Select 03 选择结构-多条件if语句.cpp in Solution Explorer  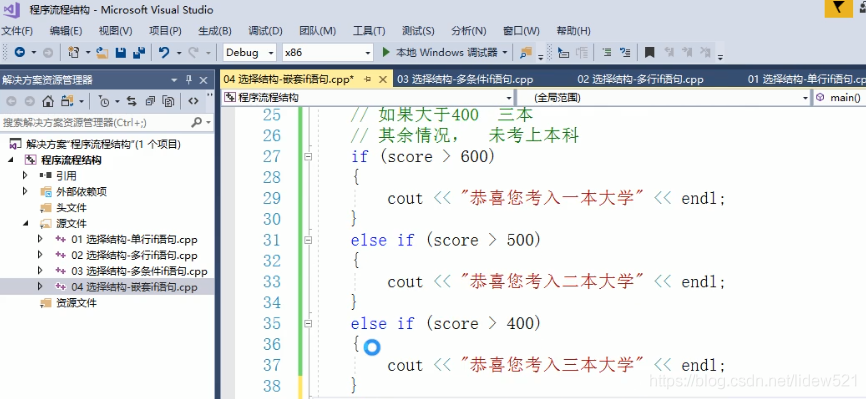coord(139,271)
